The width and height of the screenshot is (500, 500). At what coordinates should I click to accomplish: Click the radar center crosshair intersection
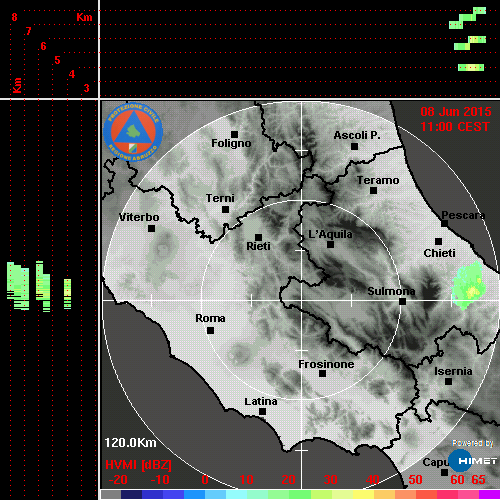tap(302, 300)
